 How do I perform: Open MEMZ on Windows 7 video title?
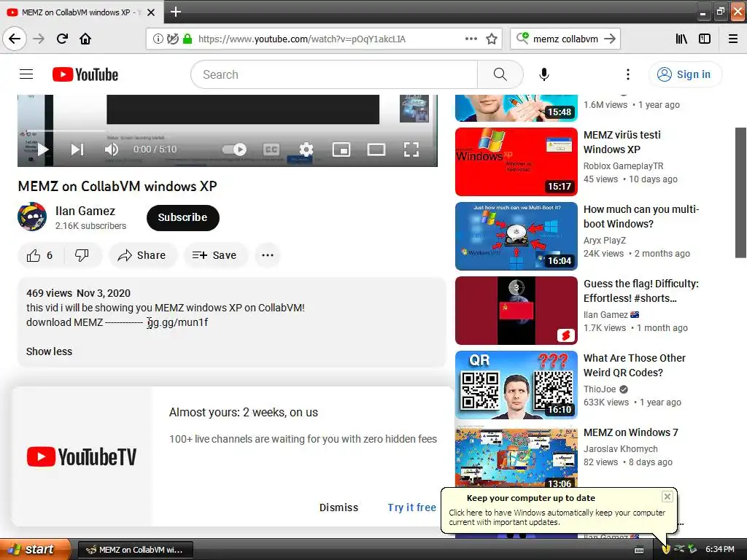630,432
